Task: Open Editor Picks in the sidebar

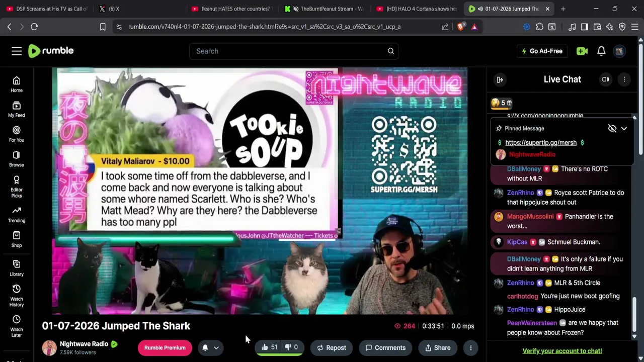Action: click(x=17, y=187)
